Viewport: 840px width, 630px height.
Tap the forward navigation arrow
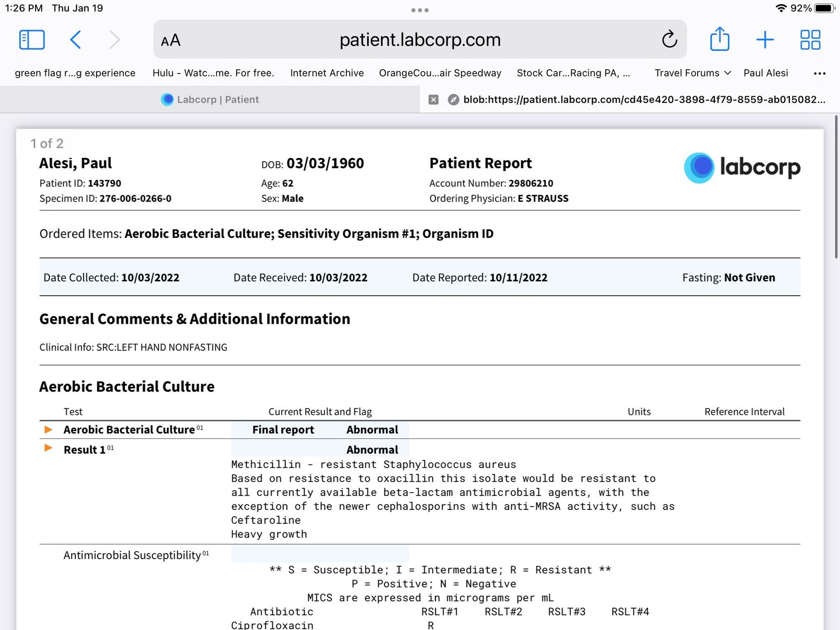click(x=114, y=40)
